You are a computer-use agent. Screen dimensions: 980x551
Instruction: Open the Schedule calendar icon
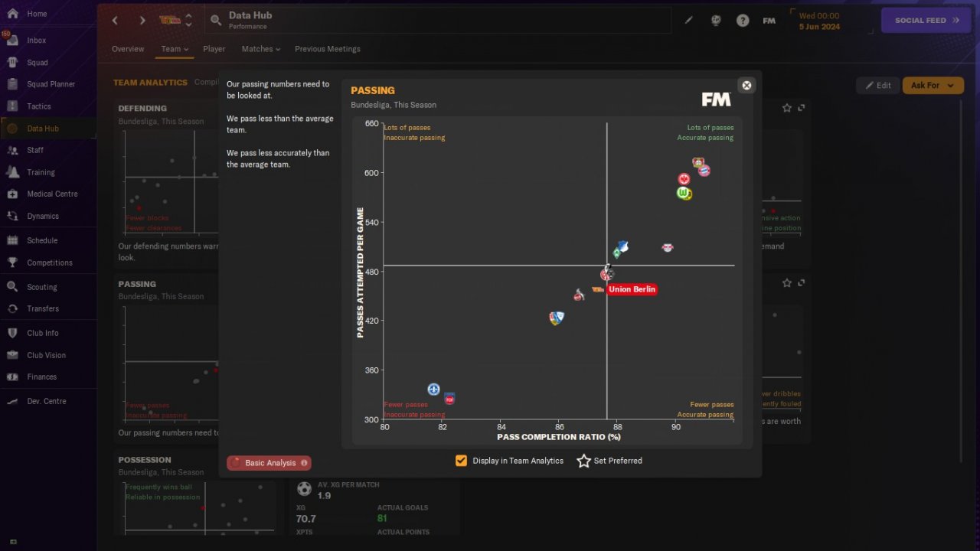[x=12, y=240]
